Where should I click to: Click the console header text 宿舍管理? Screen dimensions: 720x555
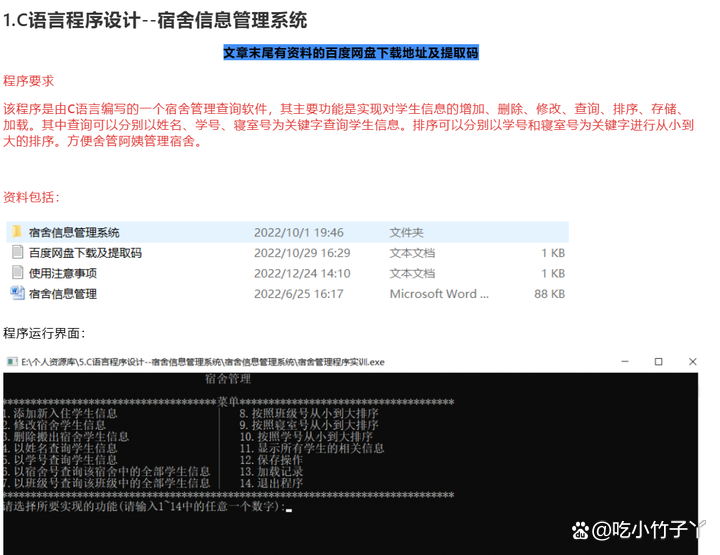(228, 379)
